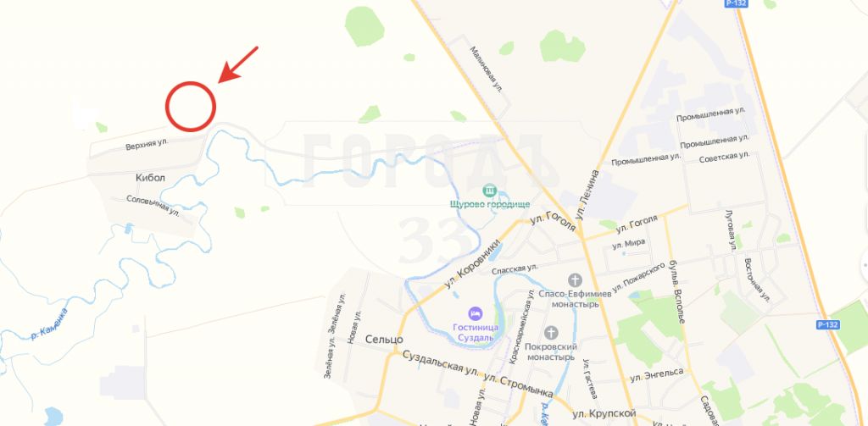Click the Суздальская ул. street label
The image size is (868, 426).
(441, 363)
